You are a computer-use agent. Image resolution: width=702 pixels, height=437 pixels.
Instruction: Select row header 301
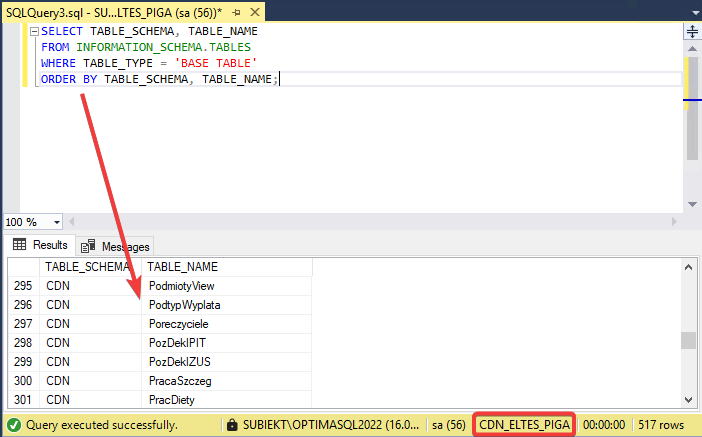pos(23,399)
